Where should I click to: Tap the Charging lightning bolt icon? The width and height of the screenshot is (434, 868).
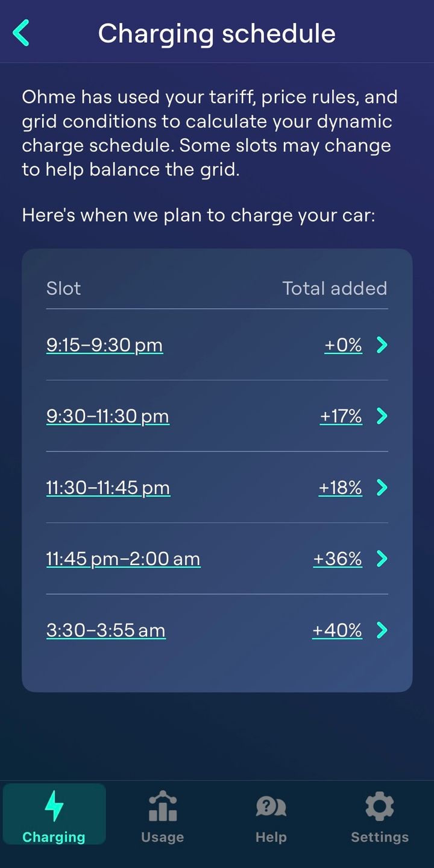point(54,806)
